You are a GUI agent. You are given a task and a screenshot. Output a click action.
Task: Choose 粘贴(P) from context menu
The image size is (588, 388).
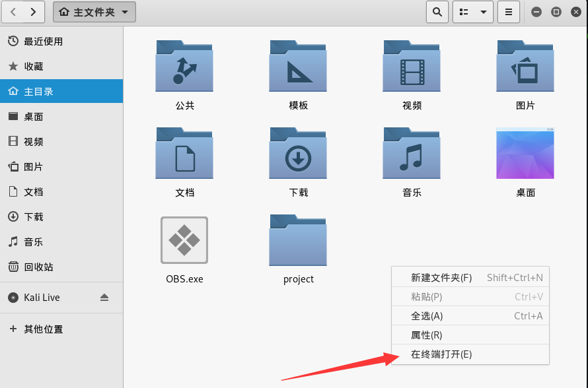click(x=470, y=297)
